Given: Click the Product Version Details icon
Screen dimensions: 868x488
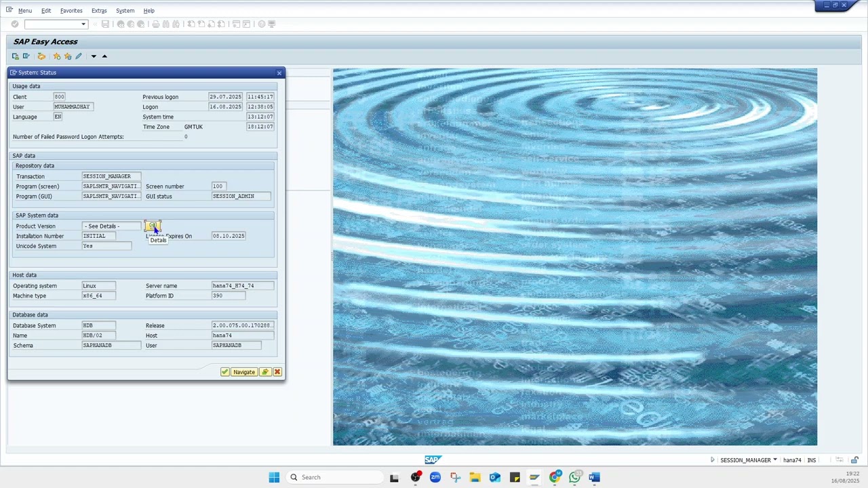Looking at the screenshot, I should pos(153,226).
